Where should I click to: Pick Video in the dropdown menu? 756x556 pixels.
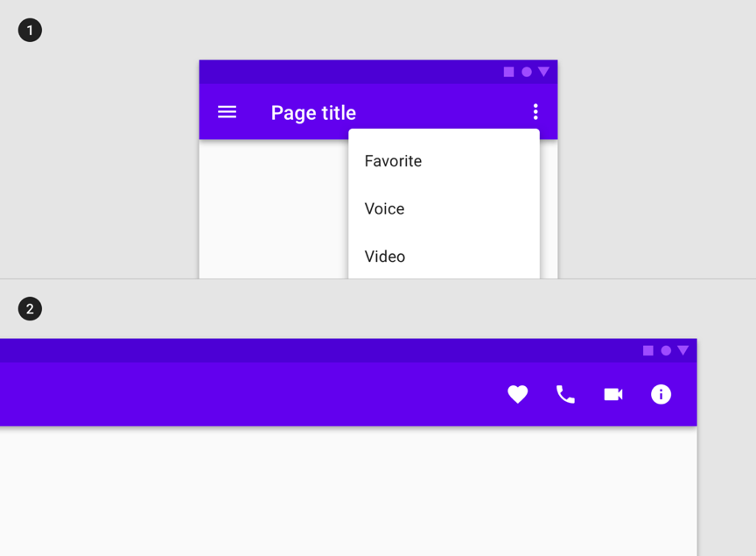click(x=385, y=257)
